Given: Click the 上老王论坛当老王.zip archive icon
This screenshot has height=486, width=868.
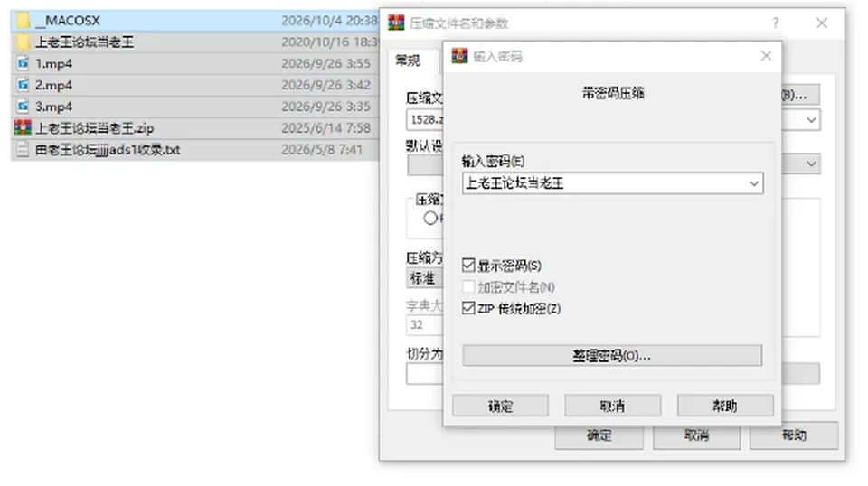Looking at the screenshot, I should (23, 127).
